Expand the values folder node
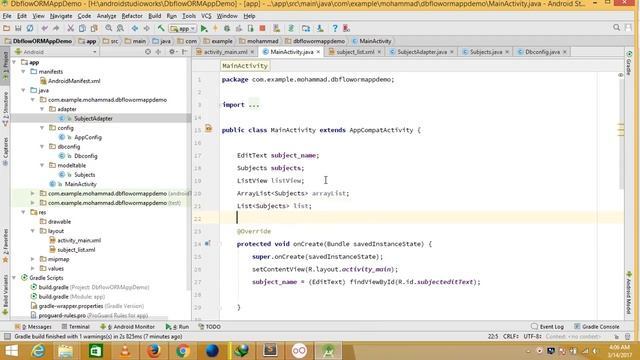This screenshot has width=640, height=360. click(x=33, y=269)
